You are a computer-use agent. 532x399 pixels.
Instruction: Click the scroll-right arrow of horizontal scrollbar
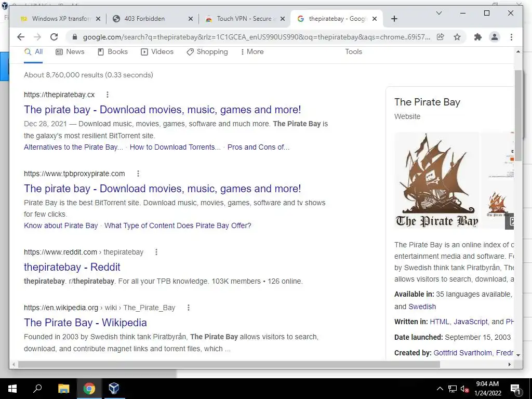[509, 364]
